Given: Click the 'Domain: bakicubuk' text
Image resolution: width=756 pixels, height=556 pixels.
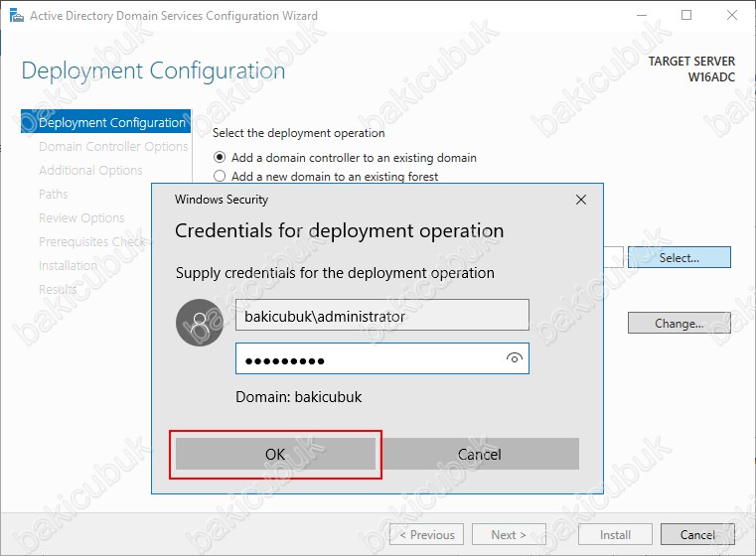Looking at the screenshot, I should click(298, 397).
